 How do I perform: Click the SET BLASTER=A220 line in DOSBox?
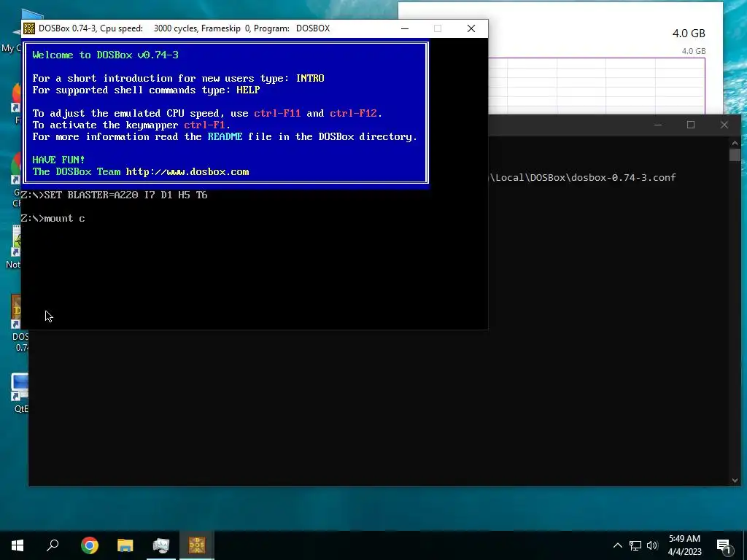(x=115, y=195)
